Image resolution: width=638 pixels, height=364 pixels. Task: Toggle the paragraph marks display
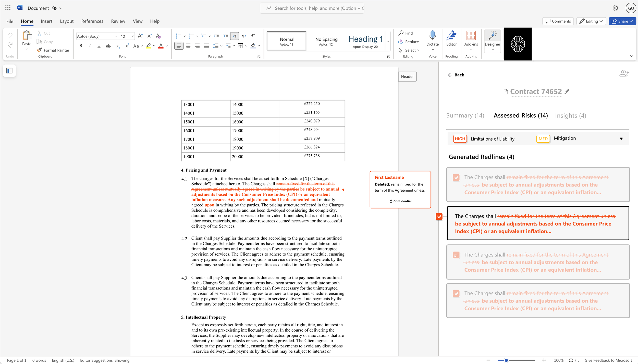(253, 36)
